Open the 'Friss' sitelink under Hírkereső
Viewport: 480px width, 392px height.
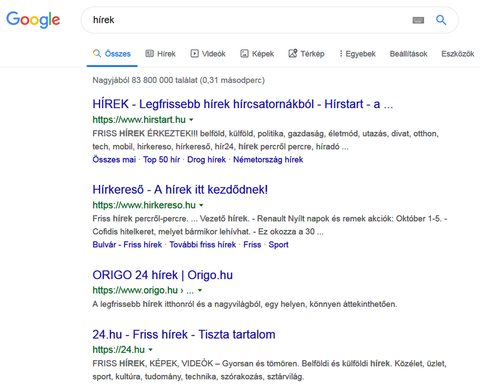252,245
